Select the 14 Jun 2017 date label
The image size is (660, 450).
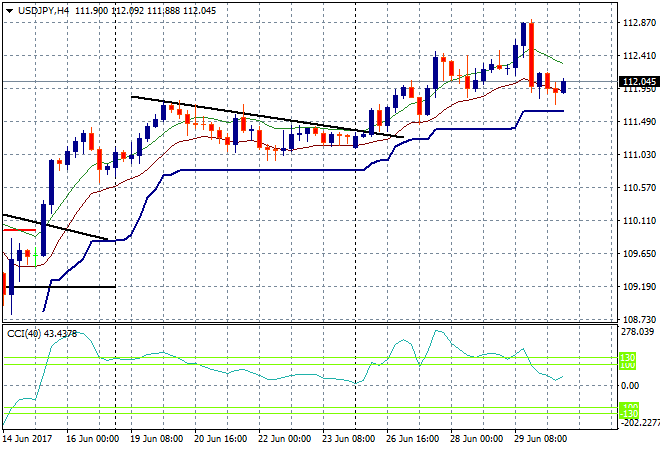pyautogui.click(x=28, y=439)
